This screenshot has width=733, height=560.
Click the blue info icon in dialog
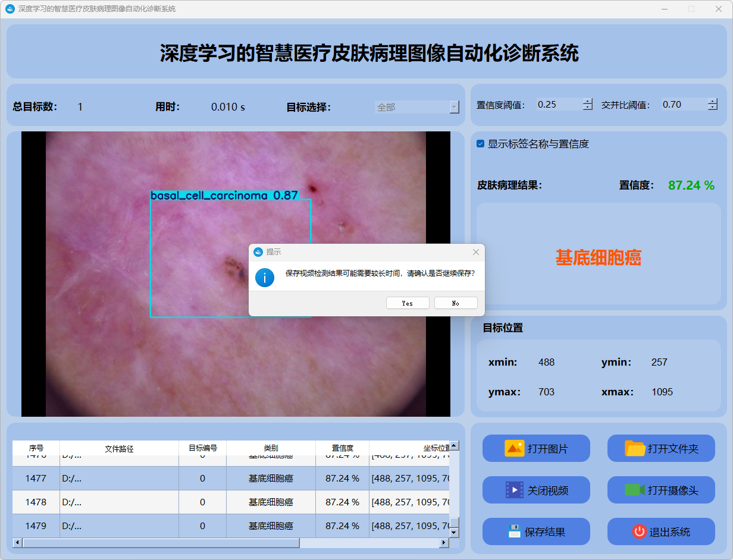point(265,277)
